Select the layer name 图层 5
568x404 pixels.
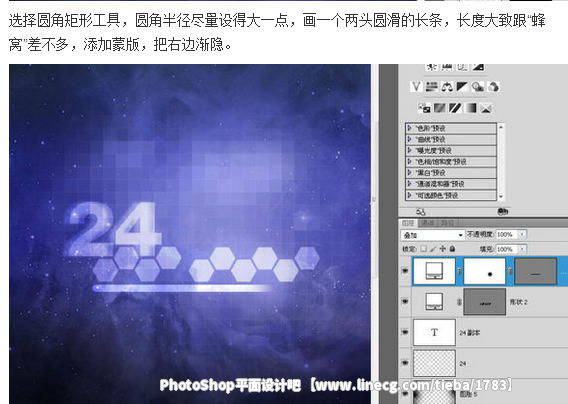pos(468,394)
